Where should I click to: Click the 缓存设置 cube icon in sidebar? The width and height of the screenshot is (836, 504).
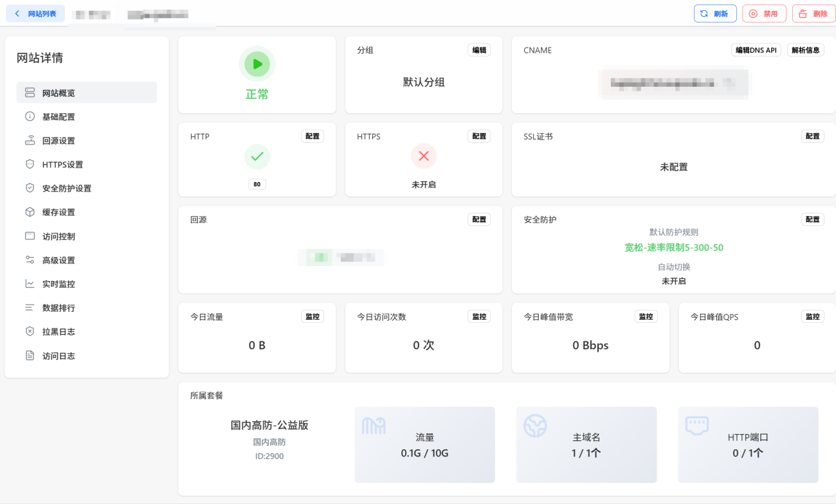(x=30, y=212)
